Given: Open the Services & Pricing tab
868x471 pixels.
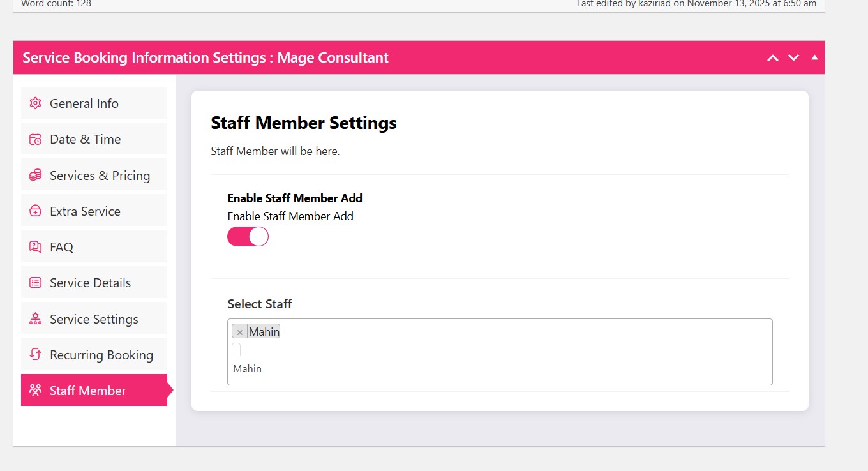Looking at the screenshot, I should tap(100, 176).
